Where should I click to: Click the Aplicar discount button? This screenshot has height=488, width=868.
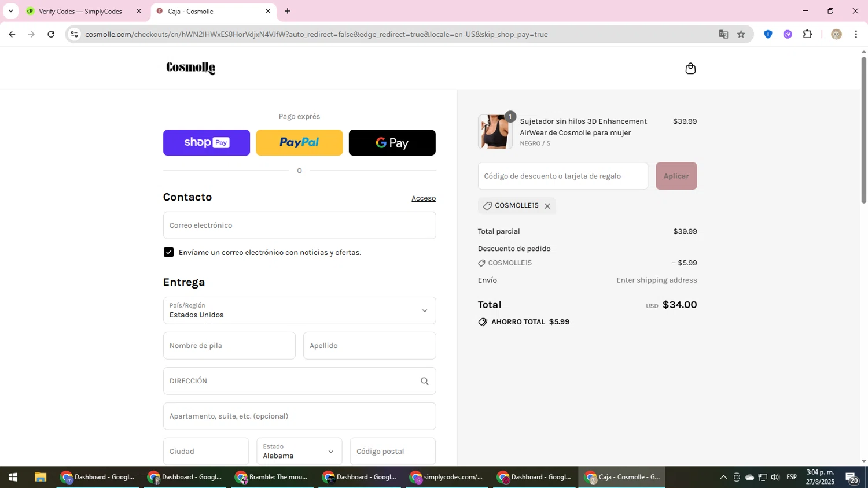tap(676, 176)
